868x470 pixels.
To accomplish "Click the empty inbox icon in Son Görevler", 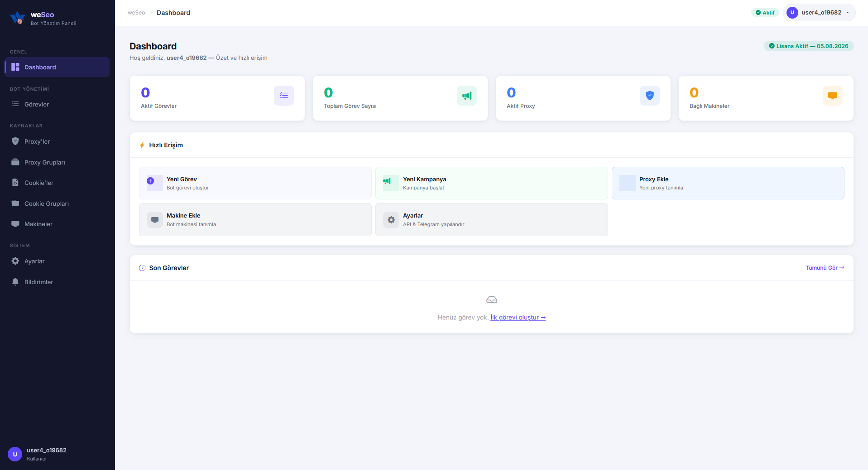I will 492,300.
